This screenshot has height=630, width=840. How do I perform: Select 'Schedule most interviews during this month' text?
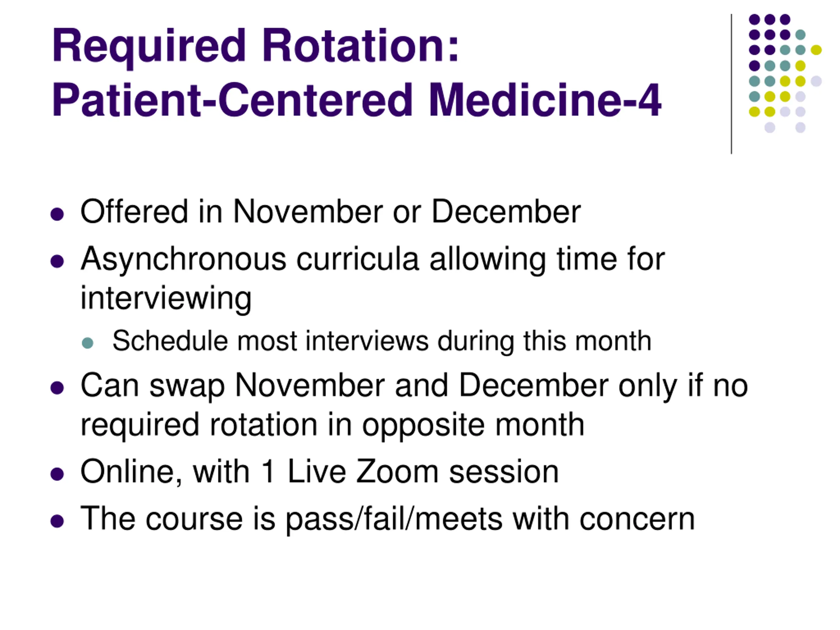(x=382, y=341)
